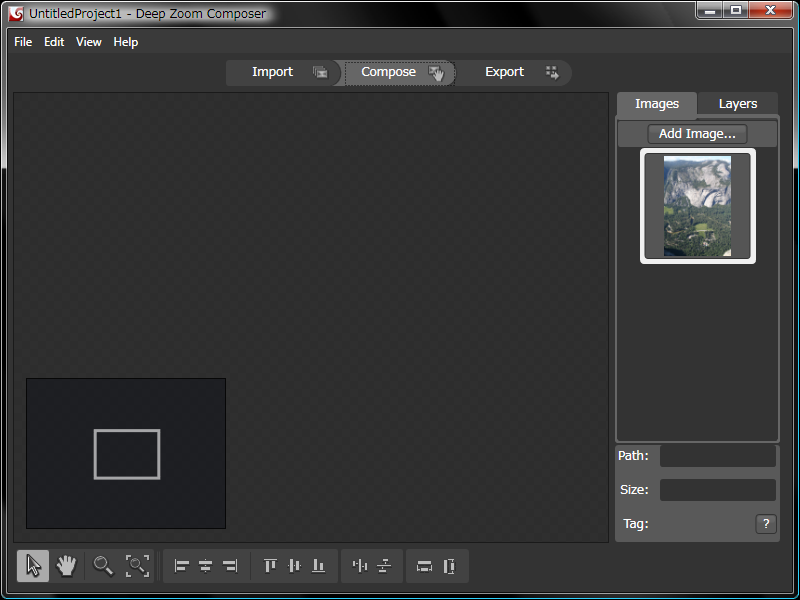Distribute images evenly horizontally
The height and width of the screenshot is (600, 800).
360,566
